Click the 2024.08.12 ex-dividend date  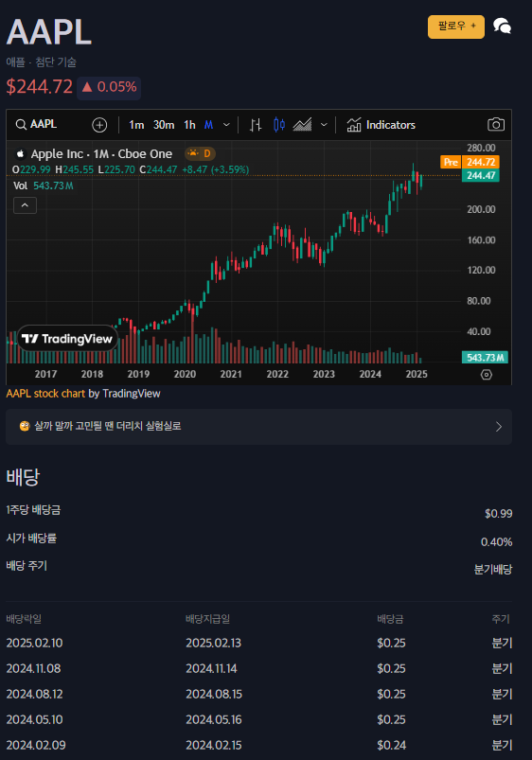(x=34, y=694)
